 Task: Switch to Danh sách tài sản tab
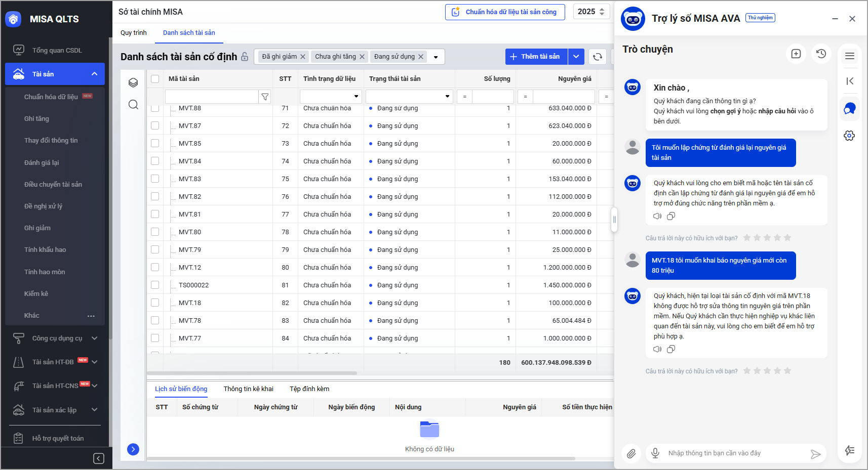pyautogui.click(x=189, y=33)
